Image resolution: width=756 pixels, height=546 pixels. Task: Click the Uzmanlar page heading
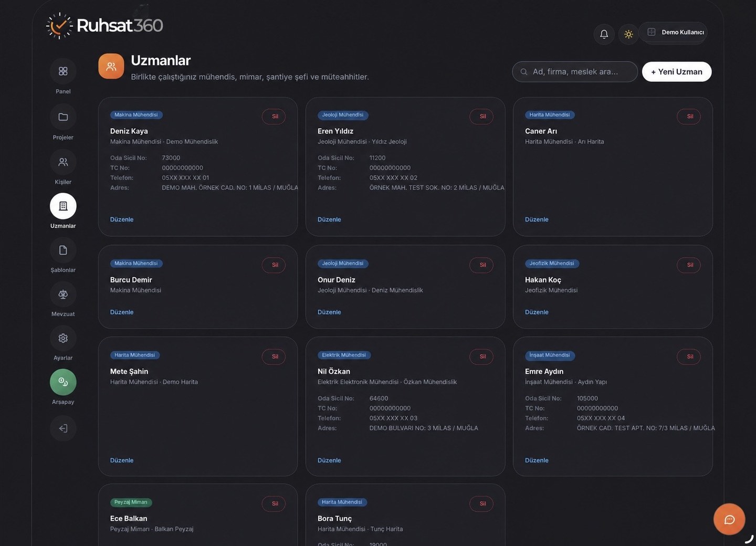[x=161, y=60]
